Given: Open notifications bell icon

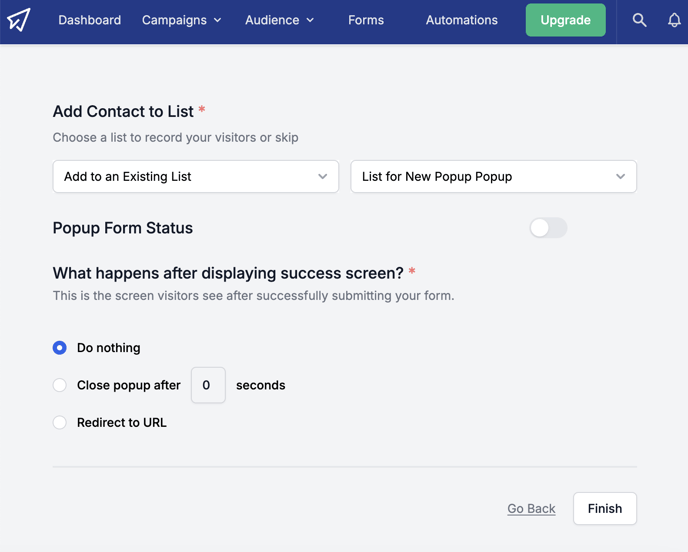Looking at the screenshot, I should (x=674, y=20).
